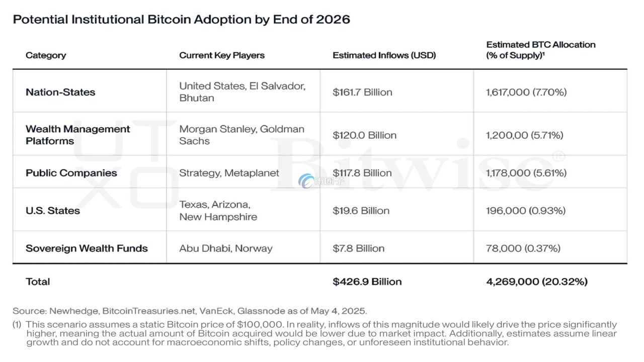644x362 pixels.
Task: Click the Wealth Management Platforms row label
Action: click(78, 135)
